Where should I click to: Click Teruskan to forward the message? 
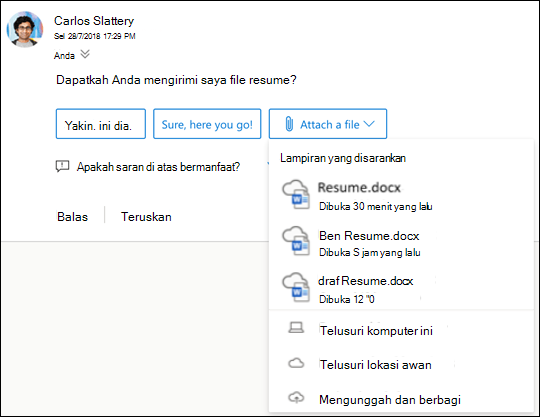(x=146, y=217)
